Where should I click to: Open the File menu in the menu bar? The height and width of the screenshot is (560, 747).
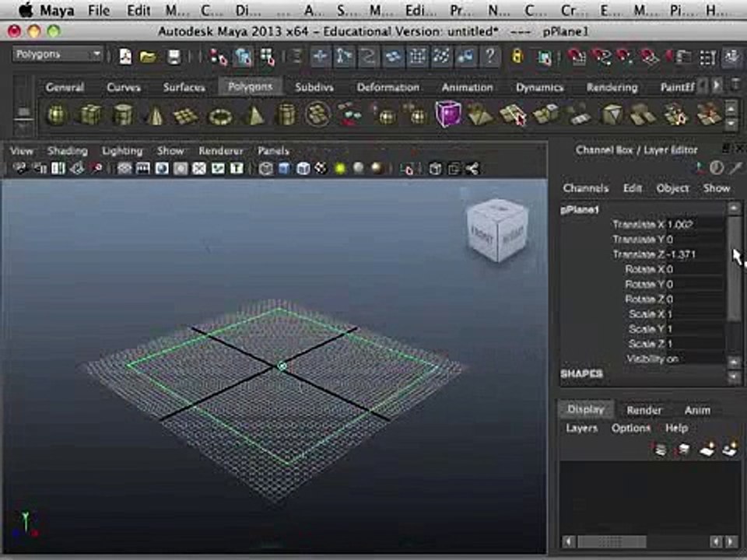point(99,10)
